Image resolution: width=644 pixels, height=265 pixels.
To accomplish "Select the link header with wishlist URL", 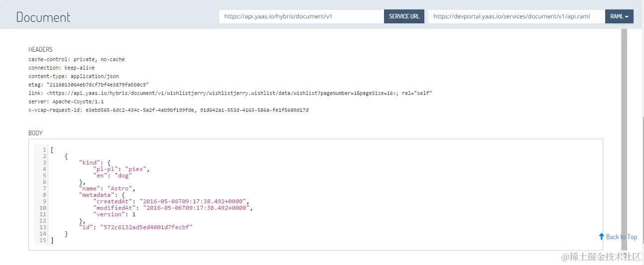I will click(230, 93).
